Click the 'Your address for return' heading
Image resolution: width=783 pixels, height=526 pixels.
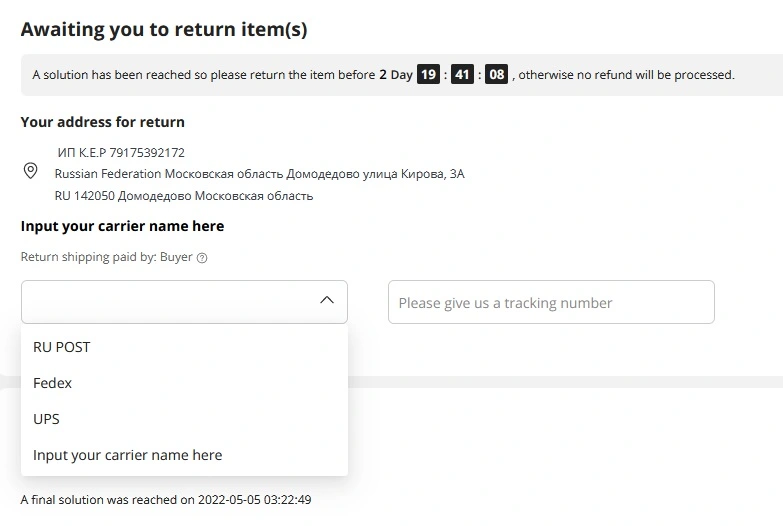[102, 122]
